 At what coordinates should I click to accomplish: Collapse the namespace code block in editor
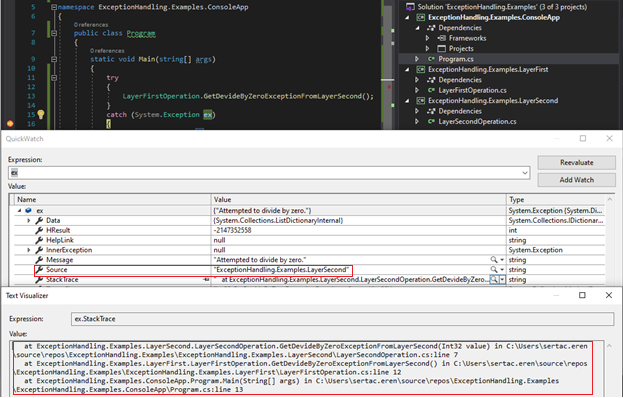click(x=54, y=7)
